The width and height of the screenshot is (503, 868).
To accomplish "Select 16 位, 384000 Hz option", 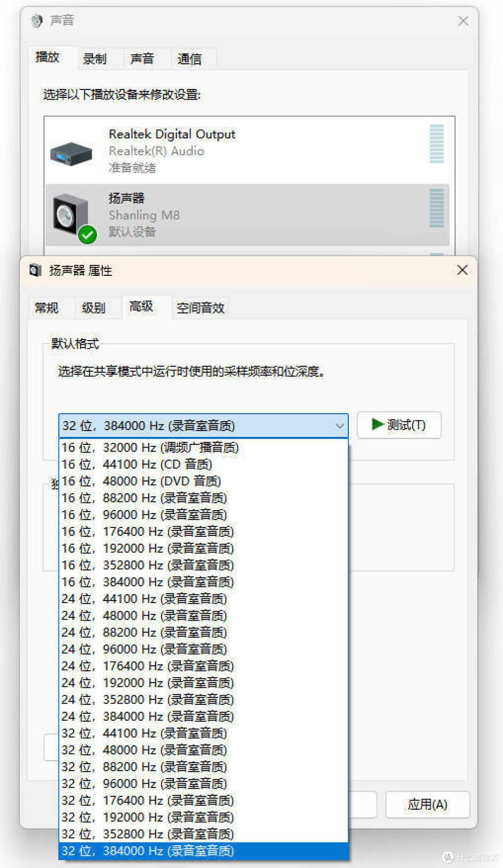I will 204,581.
